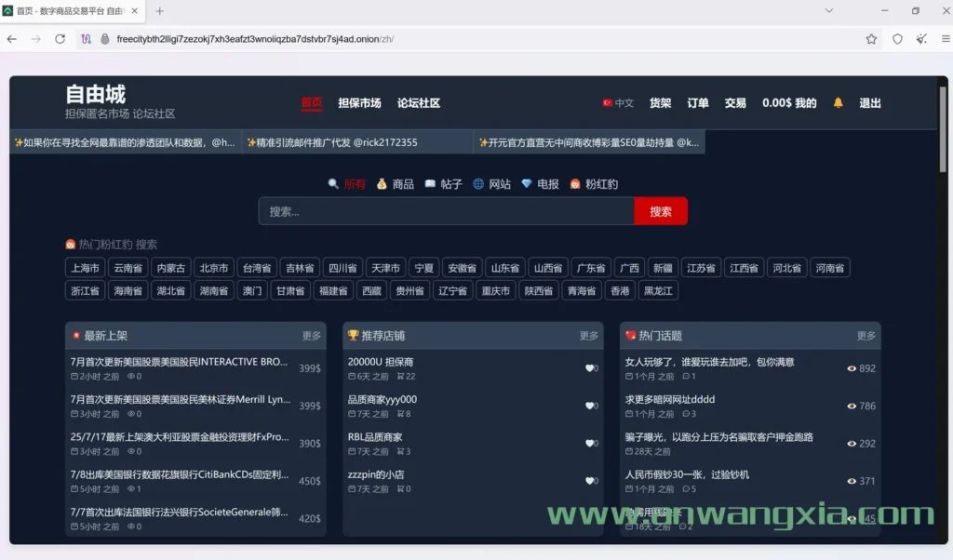Screen dimensions: 953x560
Task: Click the 北京市 tag
Action: [214, 268]
